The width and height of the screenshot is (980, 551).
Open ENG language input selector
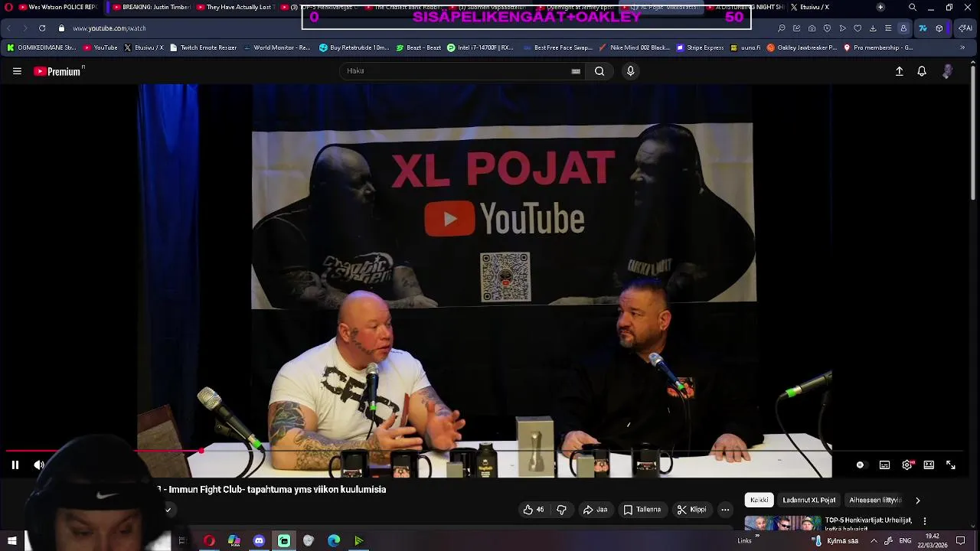click(905, 540)
